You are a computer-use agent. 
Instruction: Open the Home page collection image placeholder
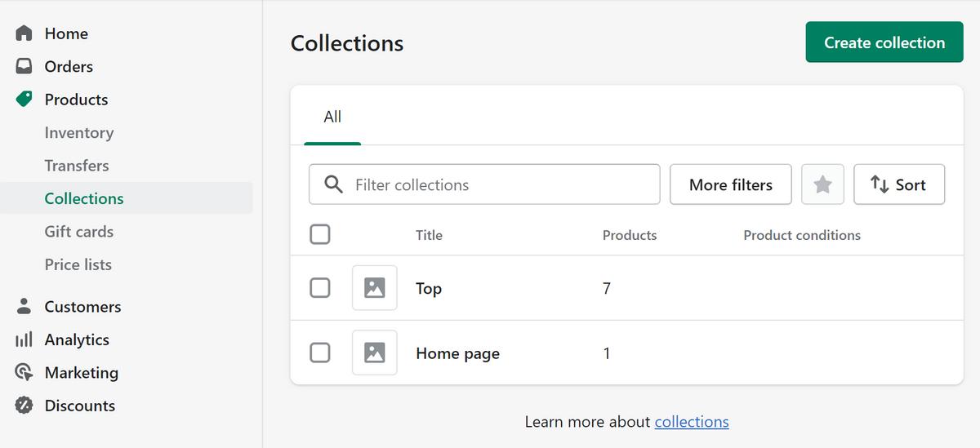point(375,353)
